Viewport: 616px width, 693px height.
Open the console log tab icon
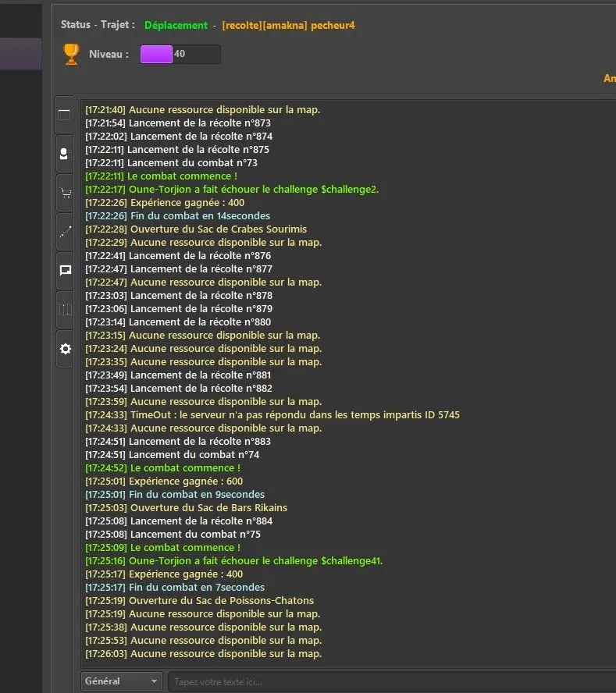pos(65,115)
